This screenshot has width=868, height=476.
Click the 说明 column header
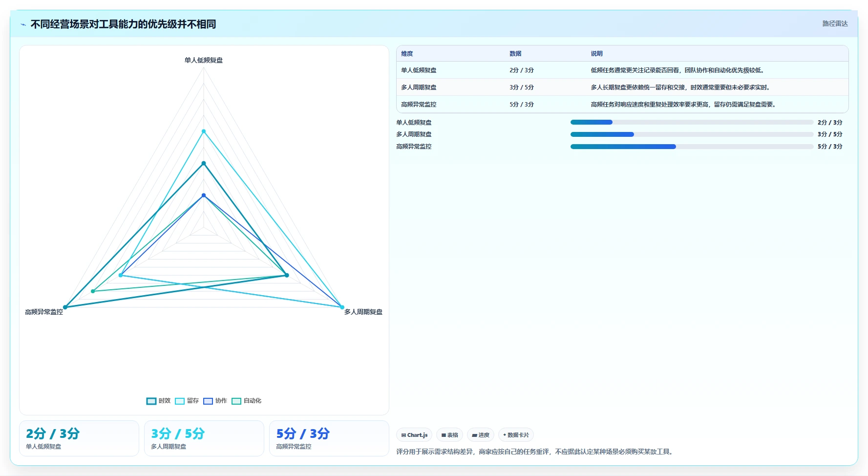click(x=596, y=54)
